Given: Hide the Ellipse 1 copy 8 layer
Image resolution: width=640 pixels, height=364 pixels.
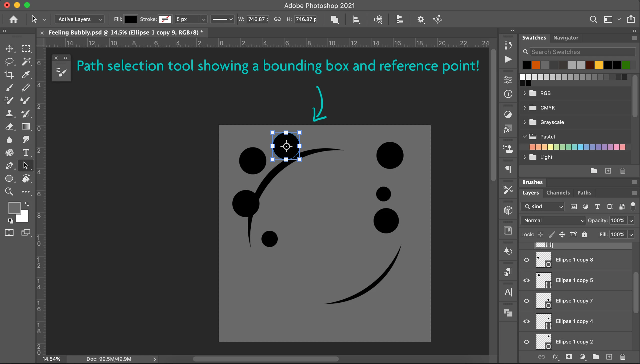Looking at the screenshot, I should 526,260.
